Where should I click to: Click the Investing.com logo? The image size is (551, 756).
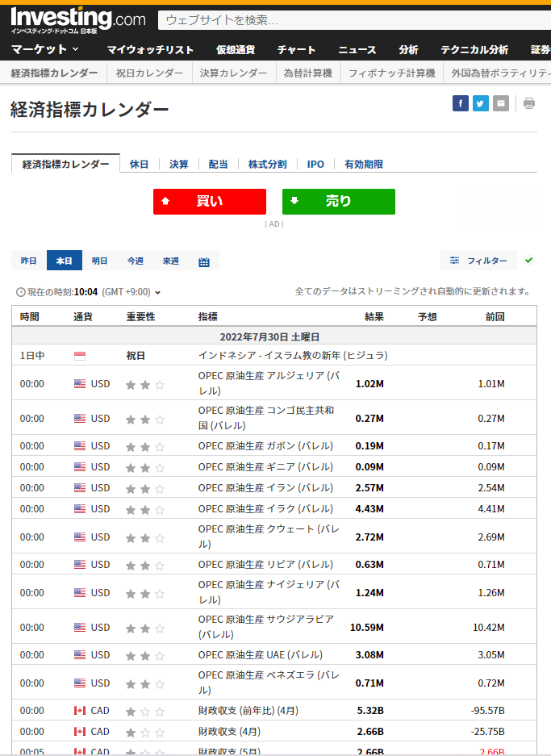pos(78,20)
